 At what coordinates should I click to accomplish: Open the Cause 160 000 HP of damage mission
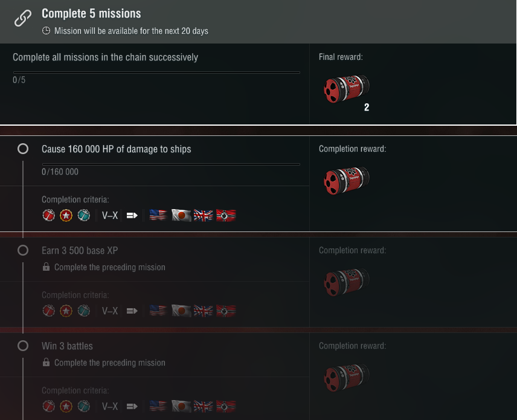point(116,149)
